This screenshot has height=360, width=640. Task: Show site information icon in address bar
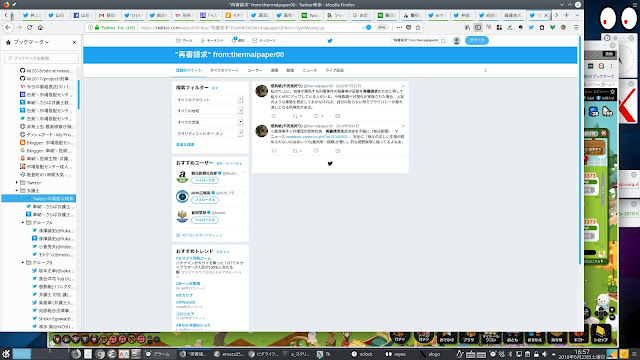pos(90,27)
